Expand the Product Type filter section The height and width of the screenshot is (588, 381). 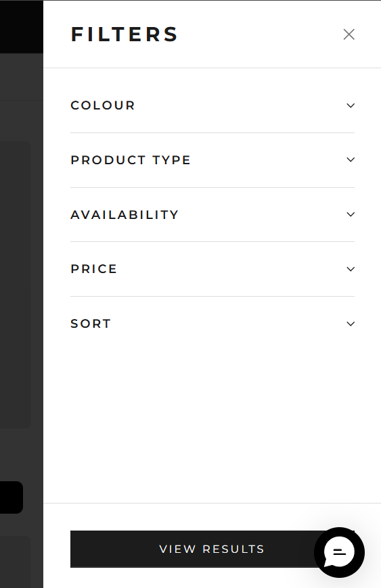tap(212, 160)
